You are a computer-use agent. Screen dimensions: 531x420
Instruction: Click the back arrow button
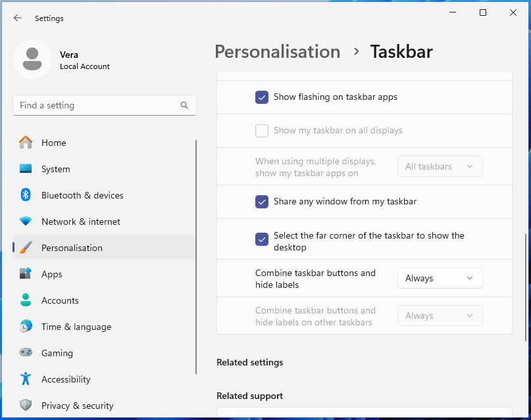[x=17, y=18]
